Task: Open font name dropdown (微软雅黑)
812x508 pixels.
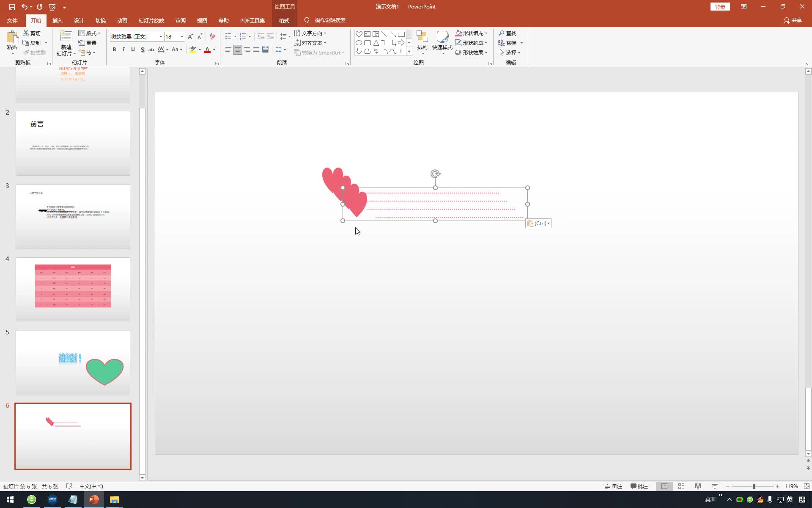Action: (x=161, y=37)
